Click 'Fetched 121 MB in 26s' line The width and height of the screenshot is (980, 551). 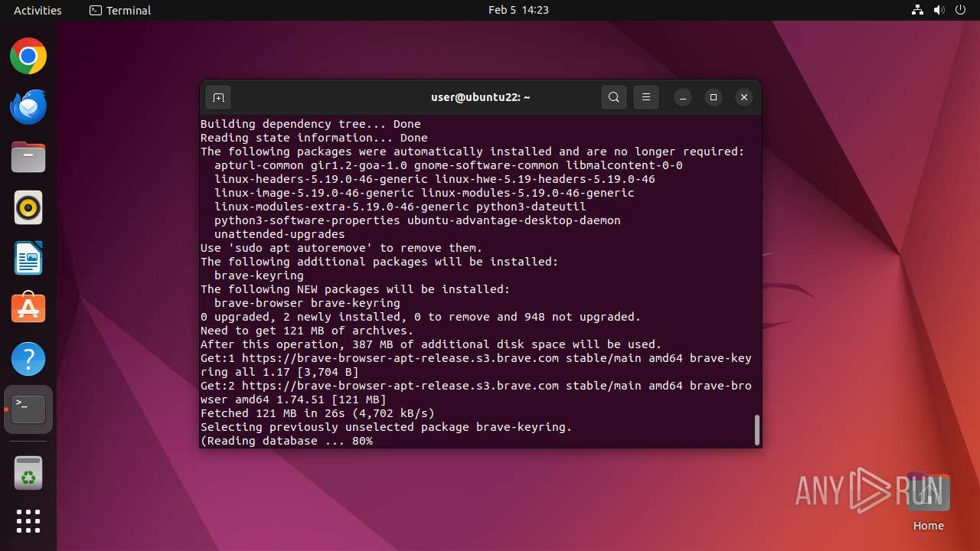318,413
